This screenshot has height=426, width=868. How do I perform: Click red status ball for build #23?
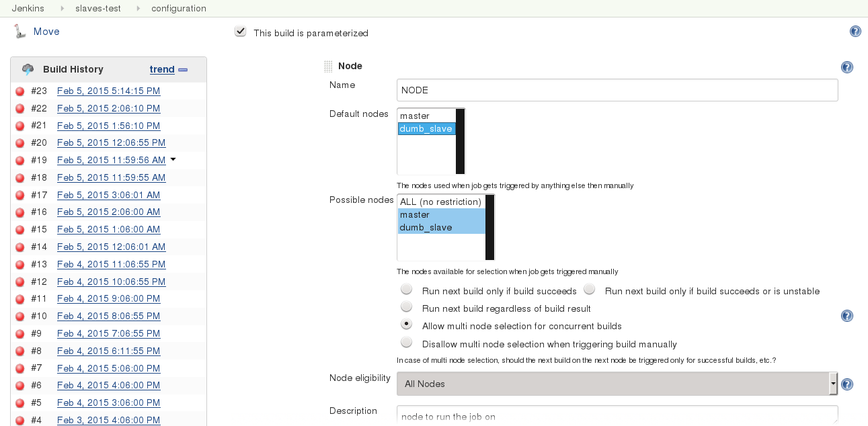pos(19,91)
